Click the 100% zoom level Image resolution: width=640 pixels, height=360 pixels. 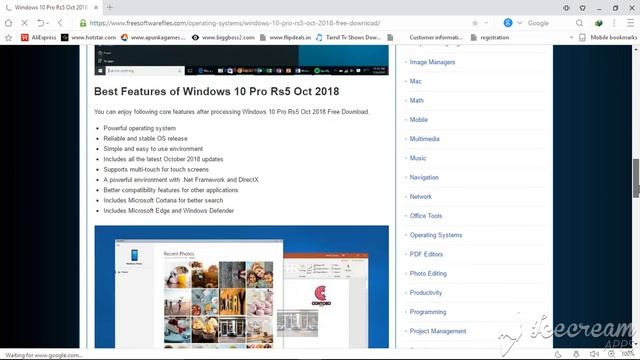tap(627, 354)
